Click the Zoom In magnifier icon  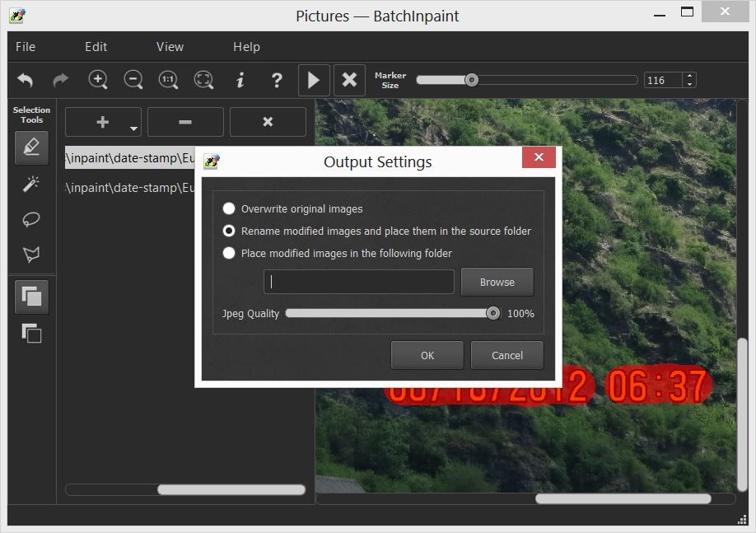(x=97, y=80)
